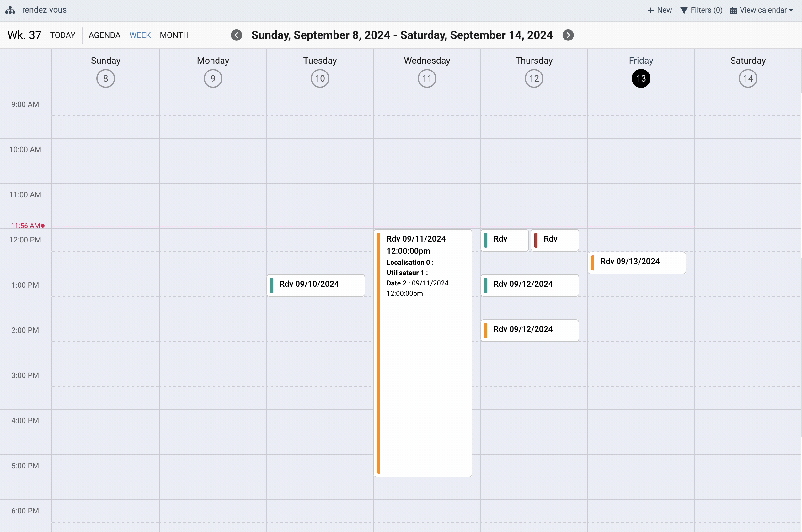The image size is (802, 532).
Task: Click the TODAY button
Action: coord(63,35)
